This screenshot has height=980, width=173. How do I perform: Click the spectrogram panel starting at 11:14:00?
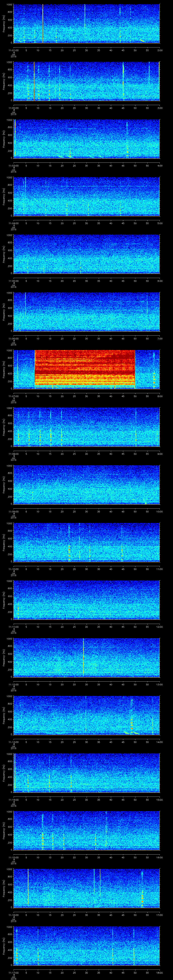click(x=86, y=773)
